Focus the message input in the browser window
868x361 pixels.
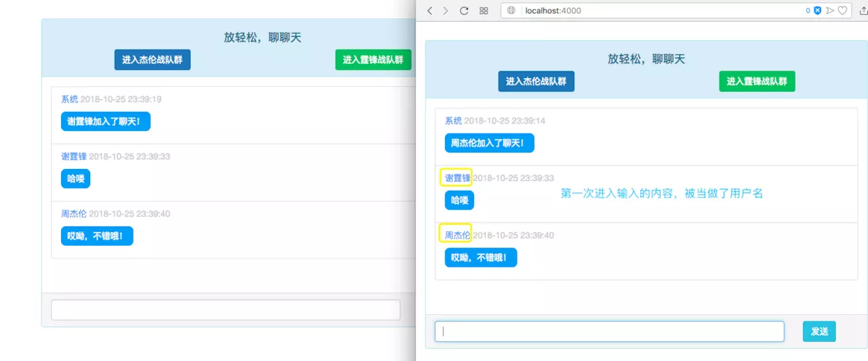tap(610, 331)
